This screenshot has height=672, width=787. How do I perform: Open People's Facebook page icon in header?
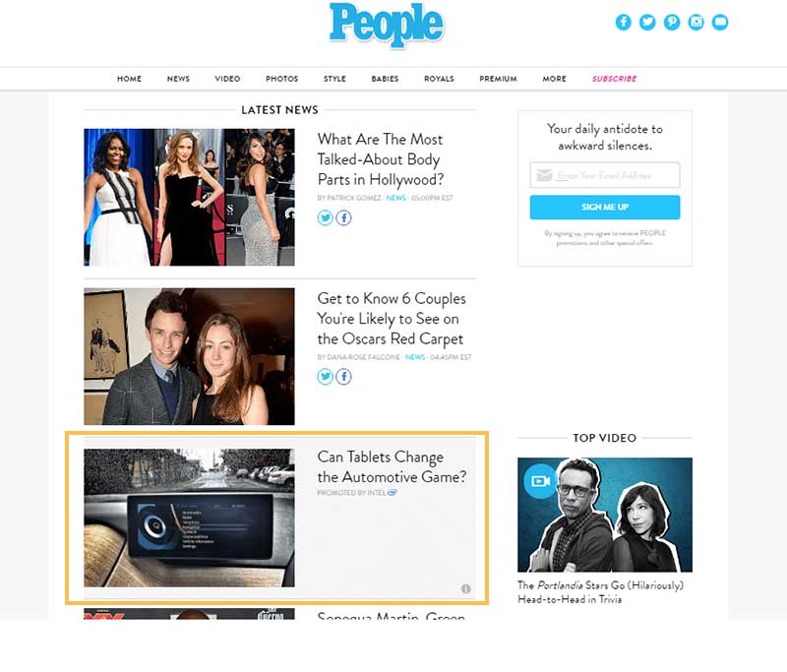pyautogui.click(x=623, y=22)
